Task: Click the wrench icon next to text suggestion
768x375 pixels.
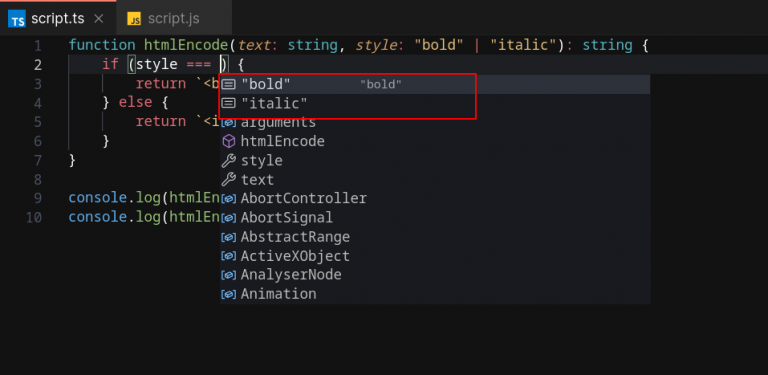Action: [x=228, y=180]
